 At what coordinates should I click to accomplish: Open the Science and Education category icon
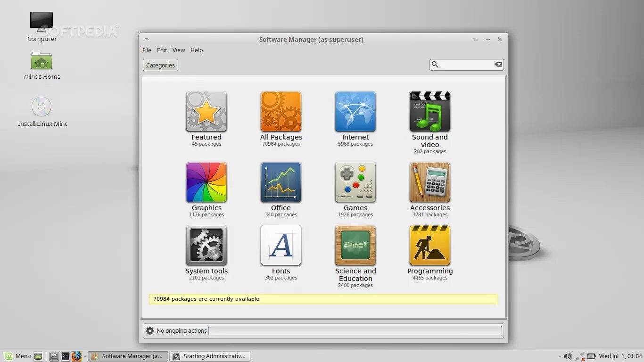pyautogui.click(x=355, y=246)
